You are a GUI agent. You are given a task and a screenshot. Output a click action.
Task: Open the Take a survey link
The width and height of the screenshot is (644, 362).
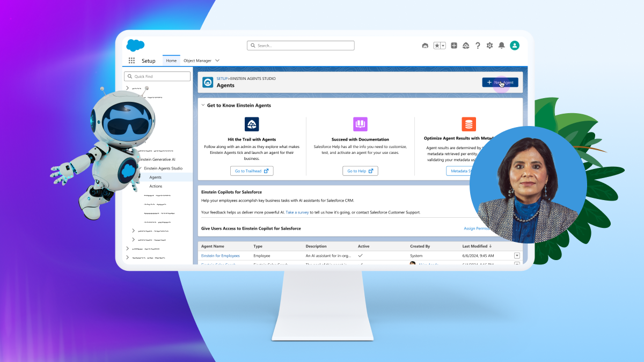pos(297,212)
